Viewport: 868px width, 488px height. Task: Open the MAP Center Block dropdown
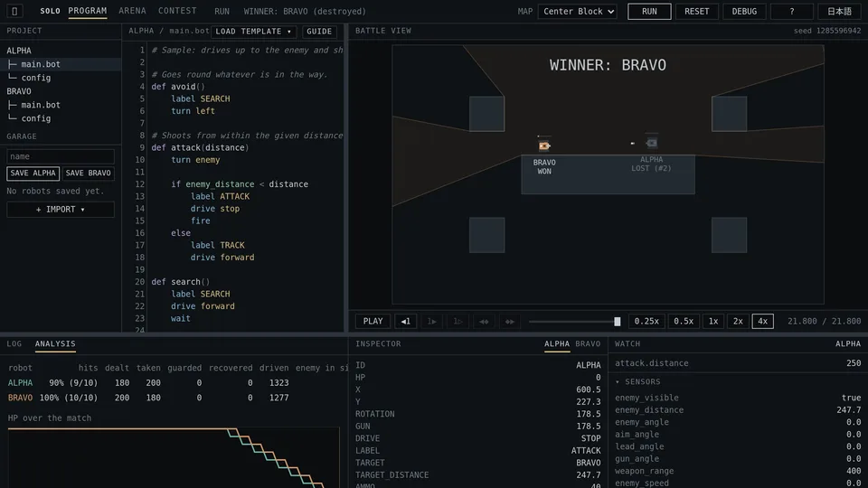coord(578,11)
